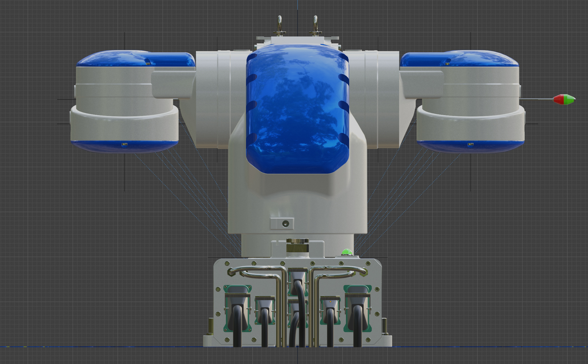
Task: Click the thin needle rod holding tool tip
Action: pos(535,99)
